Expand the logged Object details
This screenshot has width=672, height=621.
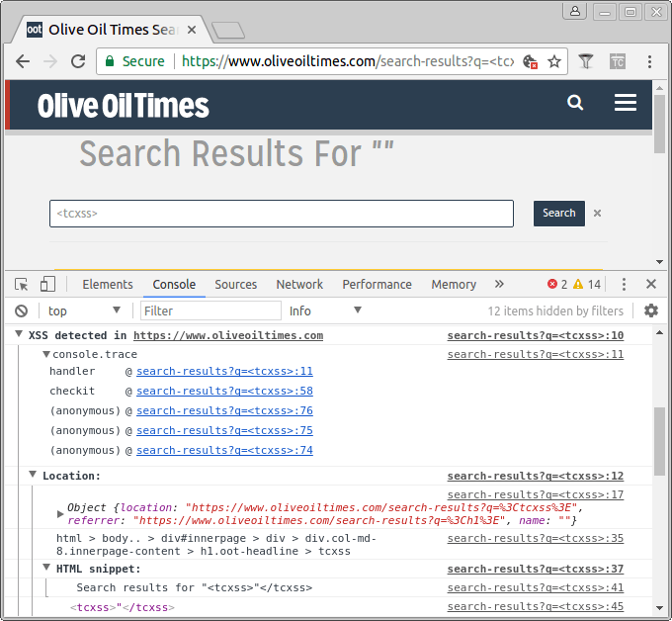pyautogui.click(x=60, y=514)
